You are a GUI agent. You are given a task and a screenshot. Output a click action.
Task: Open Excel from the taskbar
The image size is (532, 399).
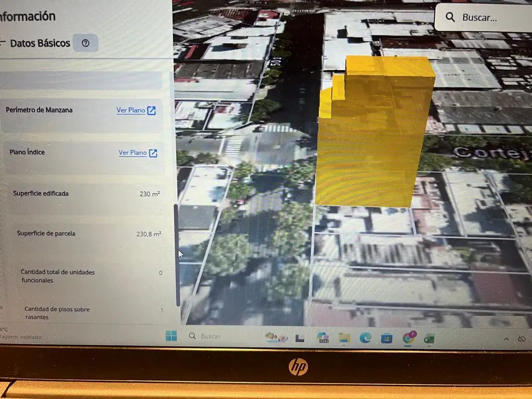(x=429, y=338)
